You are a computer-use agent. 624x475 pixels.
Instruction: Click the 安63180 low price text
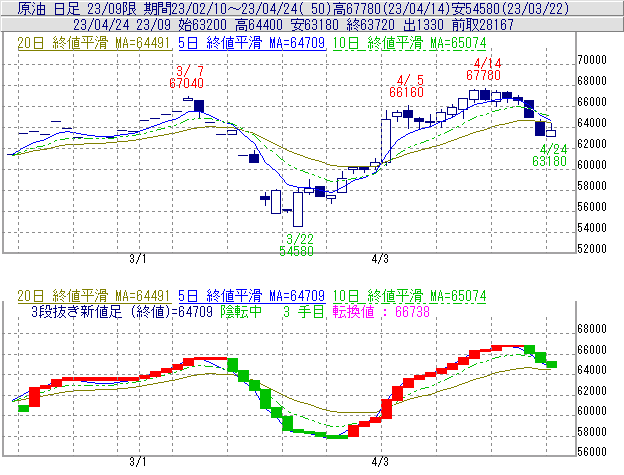(x=315, y=25)
